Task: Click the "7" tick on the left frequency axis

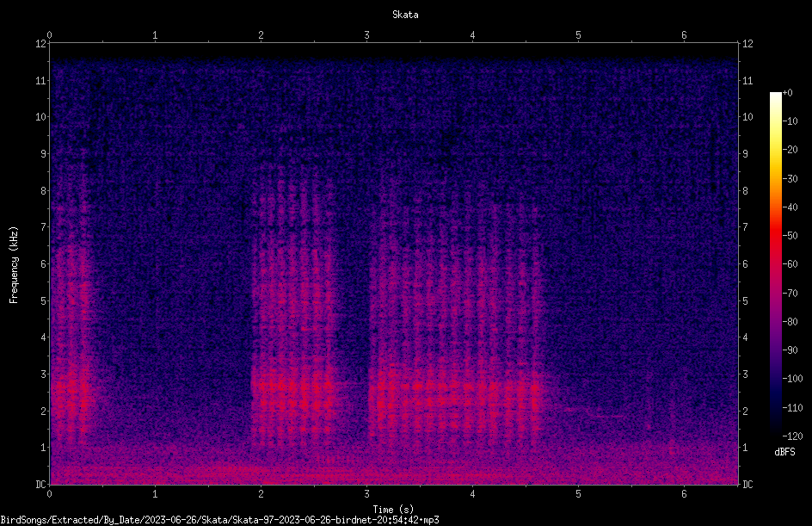Action: coord(43,227)
